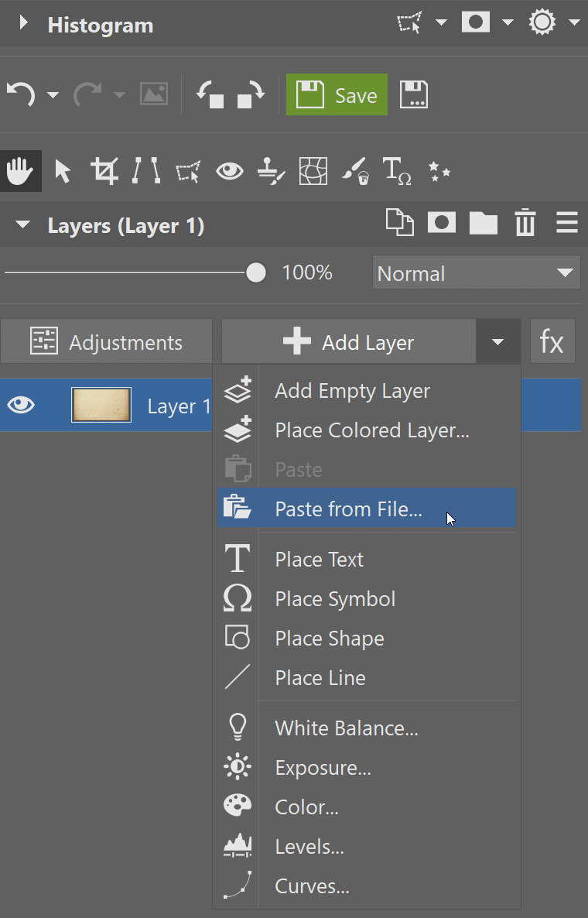Click the Save As disk icon
This screenshot has height=918, width=588.
point(414,95)
